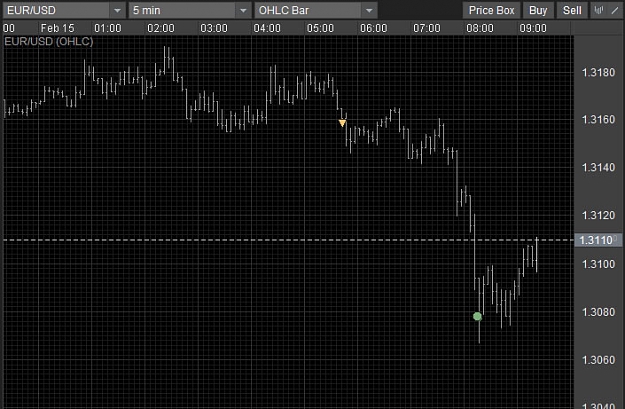625x409 pixels.
Task: Click the Buy button
Action: click(538, 10)
